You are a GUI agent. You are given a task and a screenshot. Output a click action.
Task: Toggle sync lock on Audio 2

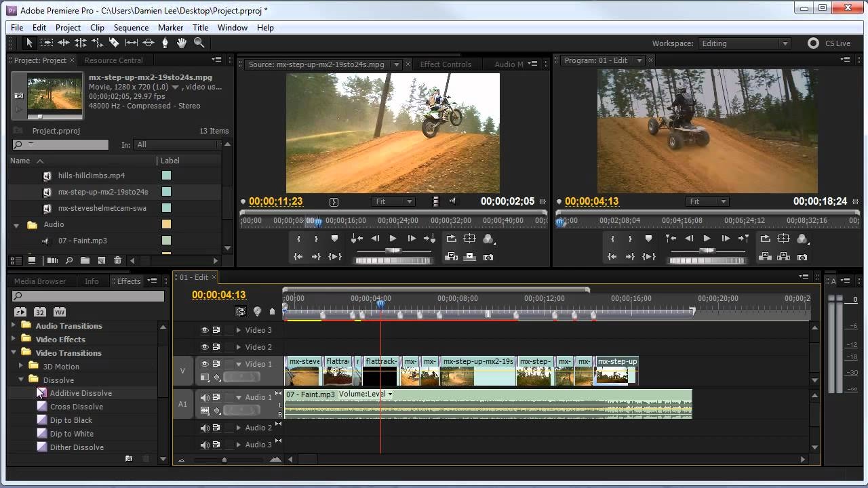coord(217,428)
